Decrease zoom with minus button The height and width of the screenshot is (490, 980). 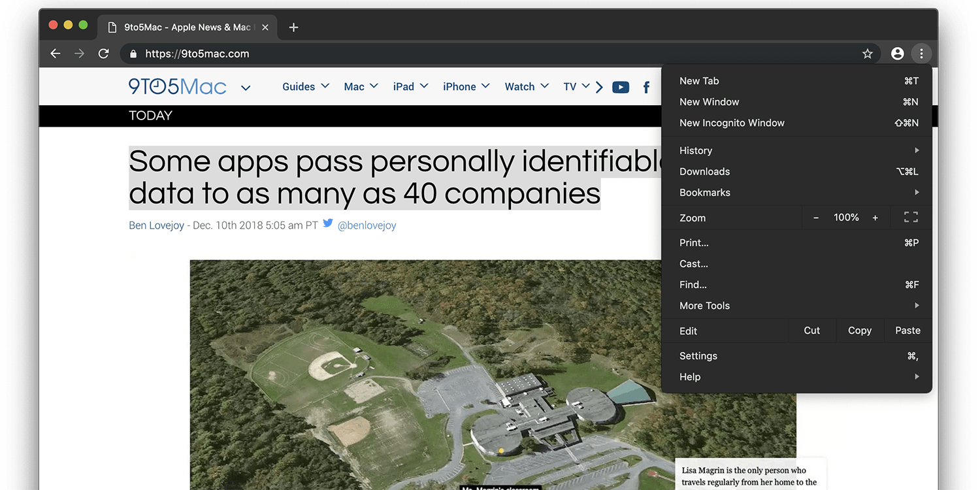(x=816, y=218)
